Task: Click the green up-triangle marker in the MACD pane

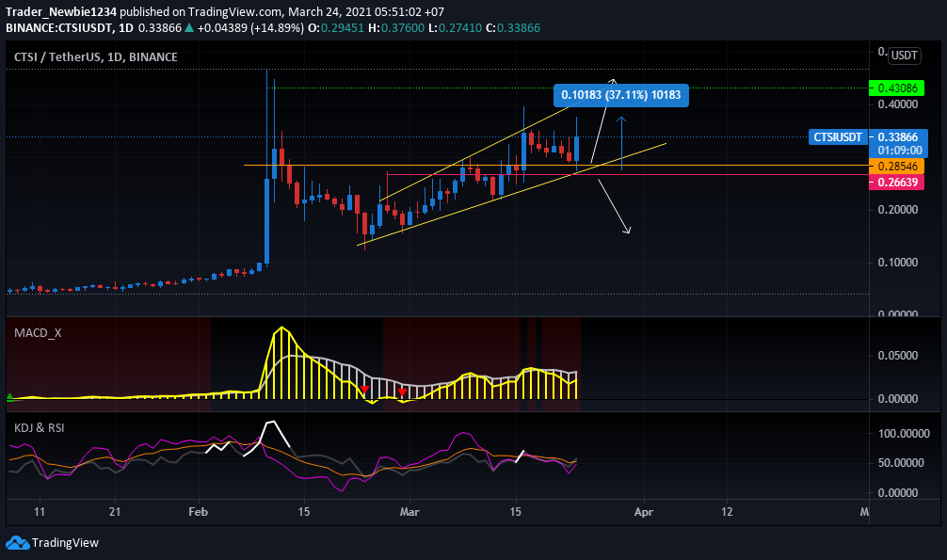Action: click(10, 397)
